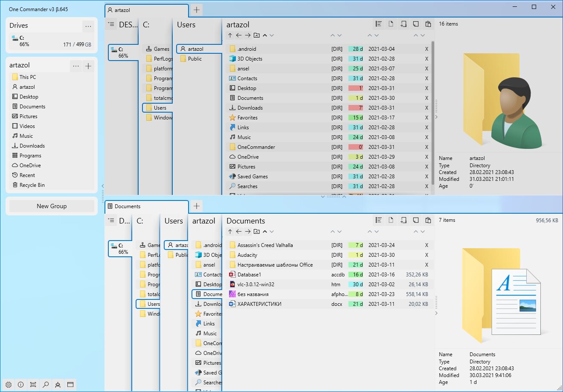Go up one level in Documents pane
Screen dimensions: 563x392
(x=230, y=232)
